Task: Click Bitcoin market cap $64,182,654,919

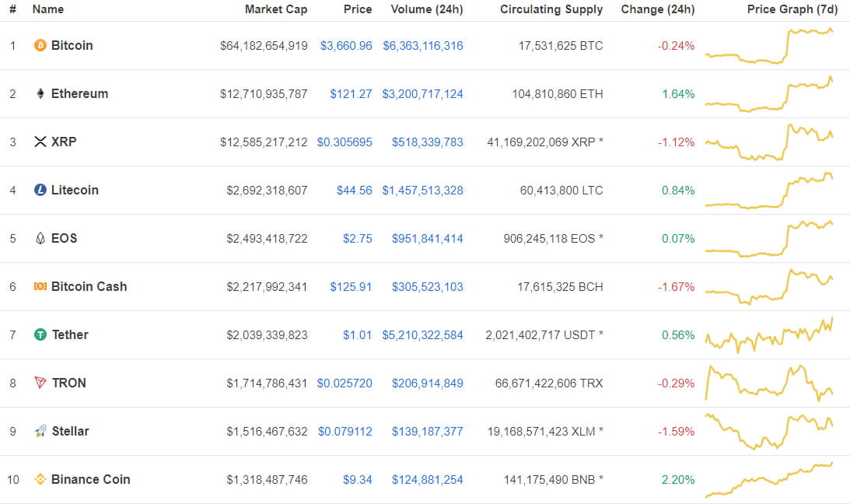Action: (264, 46)
